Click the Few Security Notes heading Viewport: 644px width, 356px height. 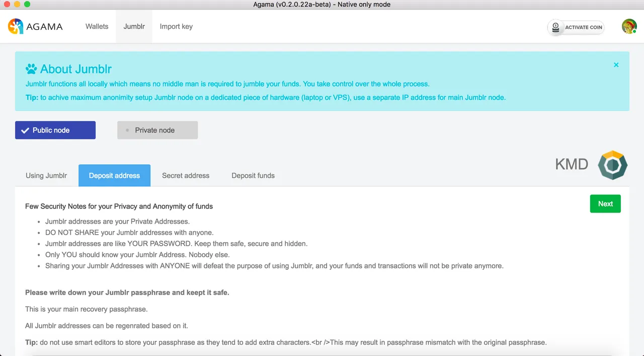click(119, 206)
